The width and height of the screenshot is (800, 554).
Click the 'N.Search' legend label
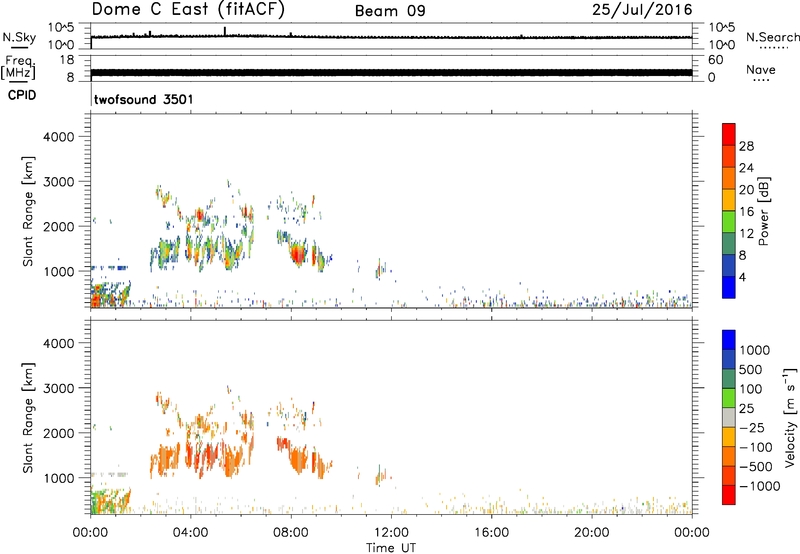pos(772,37)
